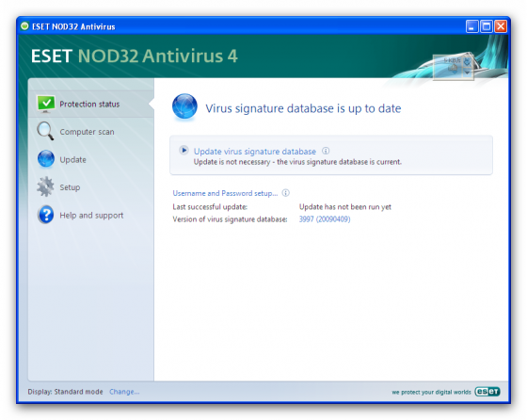Image resolution: width=527 pixels, height=420 pixels.
Task: Click the blue question mark help icon
Action: (x=46, y=215)
